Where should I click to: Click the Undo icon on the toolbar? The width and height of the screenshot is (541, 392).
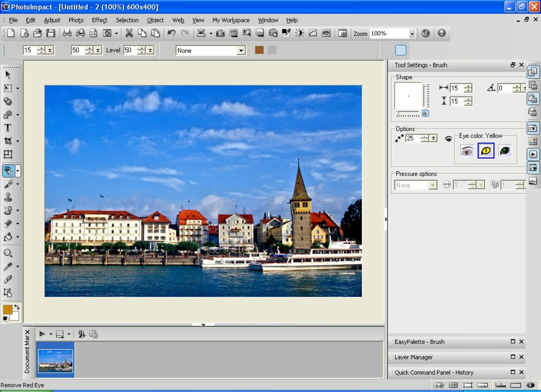(171, 33)
